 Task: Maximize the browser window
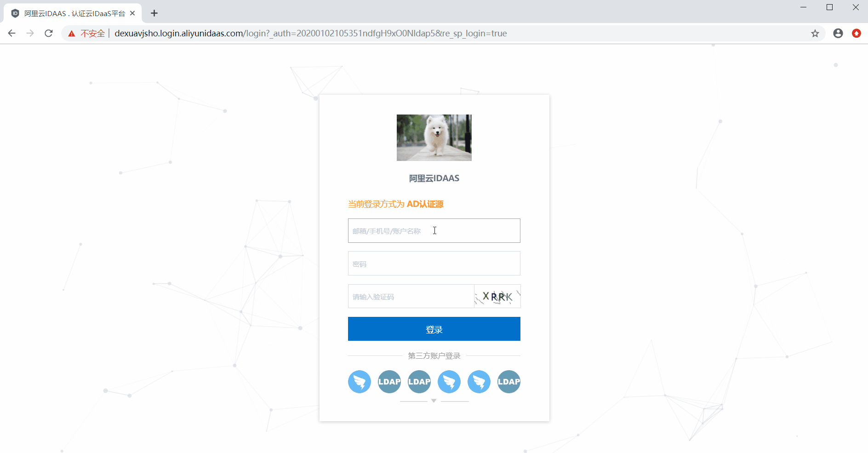tap(830, 7)
